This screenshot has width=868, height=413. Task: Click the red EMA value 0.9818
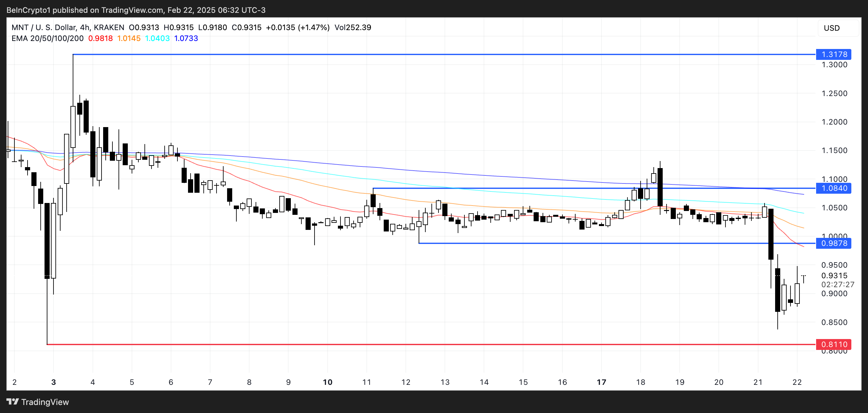[101, 38]
